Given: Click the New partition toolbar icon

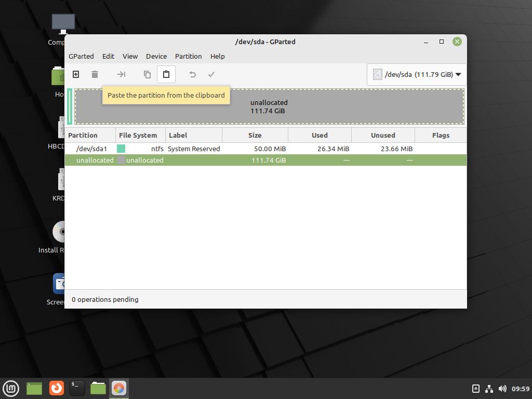Looking at the screenshot, I should (76, 74).
